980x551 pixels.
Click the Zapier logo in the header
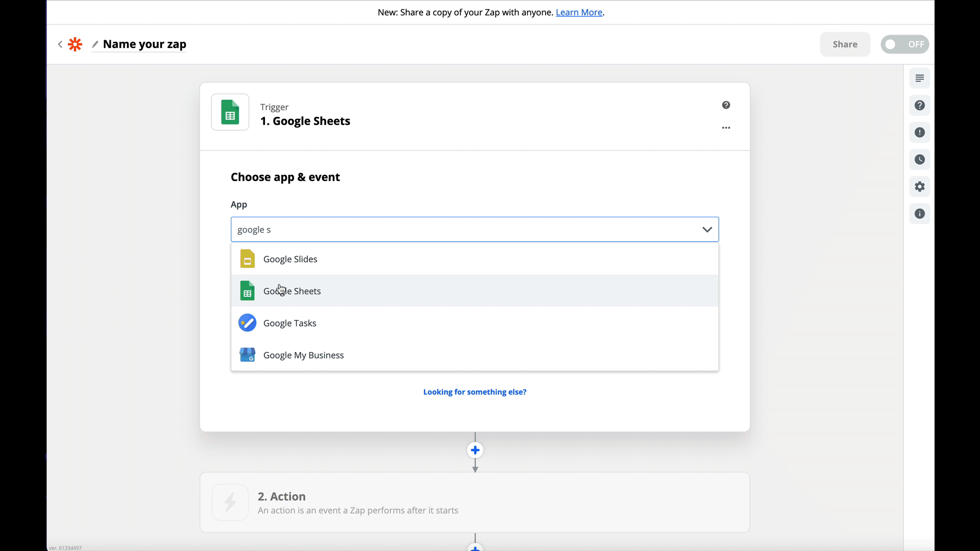75,44
